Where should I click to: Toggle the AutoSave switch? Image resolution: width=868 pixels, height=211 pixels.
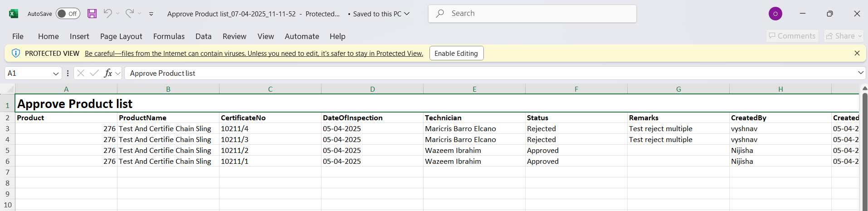pyautogui.click(x=68, y=14)
